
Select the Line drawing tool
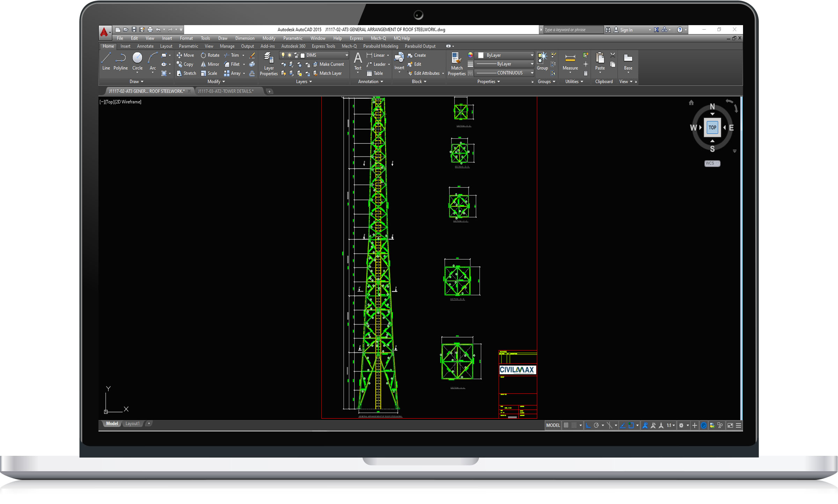106,61
